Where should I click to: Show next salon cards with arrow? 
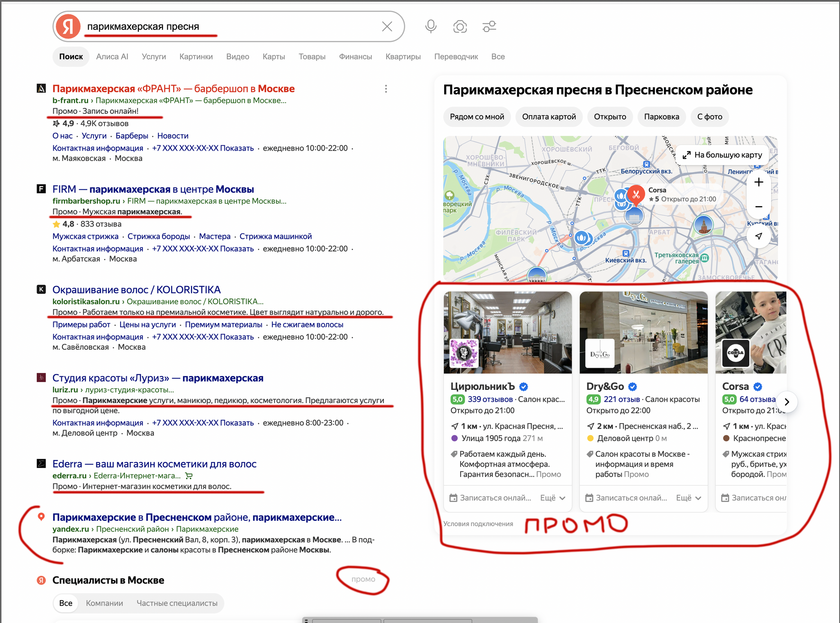[x=786, y=402]
